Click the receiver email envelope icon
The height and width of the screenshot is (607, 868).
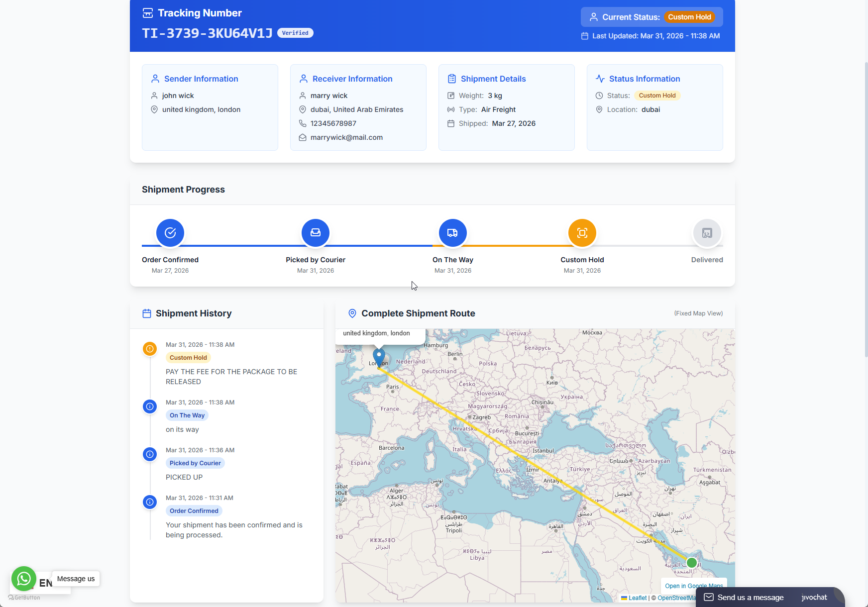[x=303, y=137]
